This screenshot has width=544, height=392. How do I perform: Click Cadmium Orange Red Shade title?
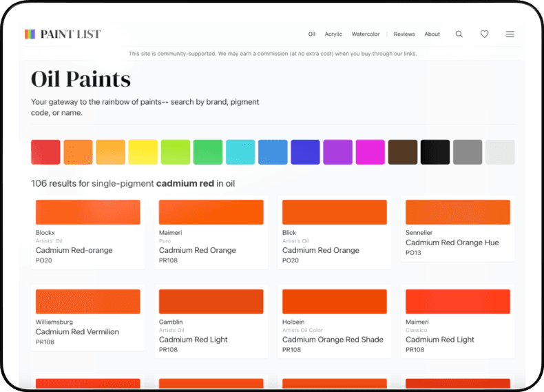[x=333, y=339]
